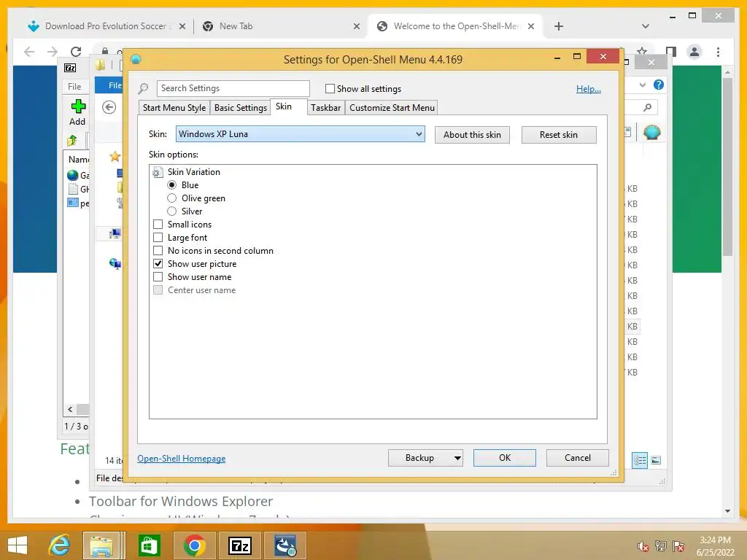The image size is (747, 560).
Task: Click the 7-Zip horizontal scrollbar left arrow
Action: click(71, 410)
